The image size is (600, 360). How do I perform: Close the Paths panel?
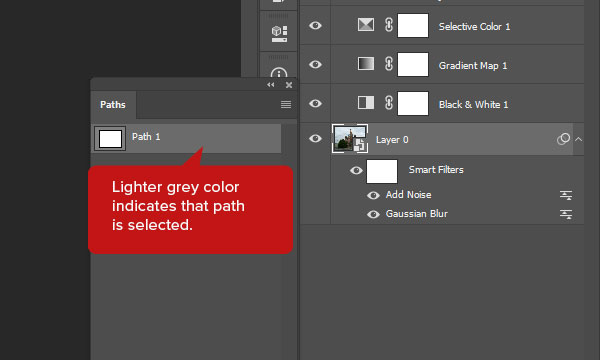[x=289, y=85]
